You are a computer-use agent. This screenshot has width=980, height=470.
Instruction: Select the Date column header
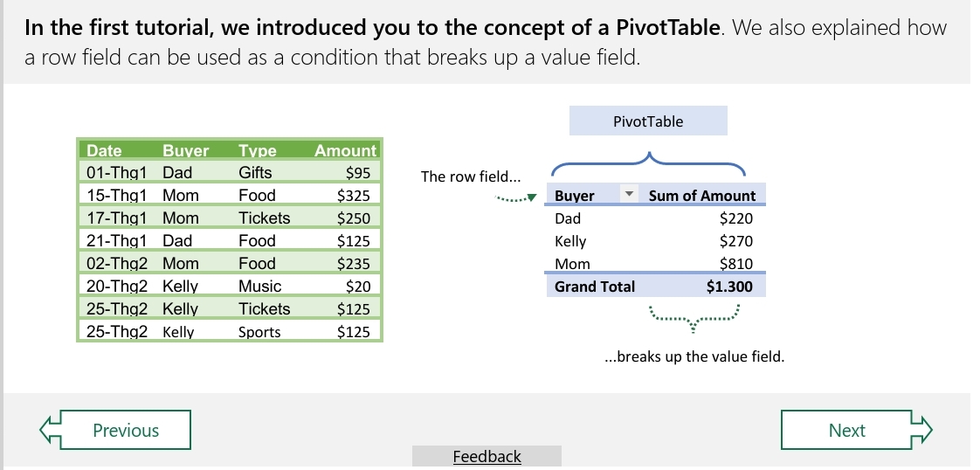coord(104,150)
